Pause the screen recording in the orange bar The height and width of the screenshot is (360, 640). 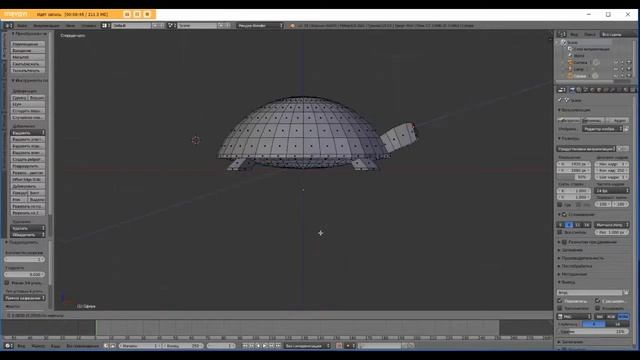tap(137, 14)
